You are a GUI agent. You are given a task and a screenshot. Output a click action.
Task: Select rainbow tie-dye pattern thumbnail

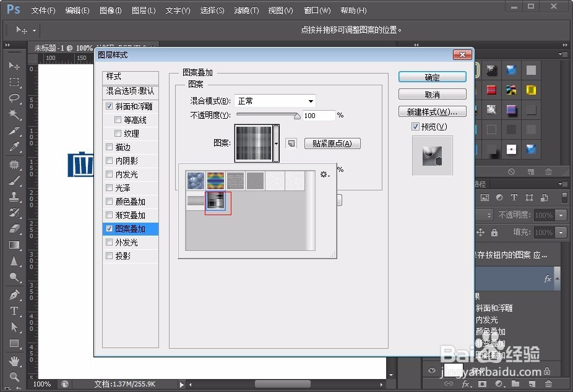coord(215,181)
